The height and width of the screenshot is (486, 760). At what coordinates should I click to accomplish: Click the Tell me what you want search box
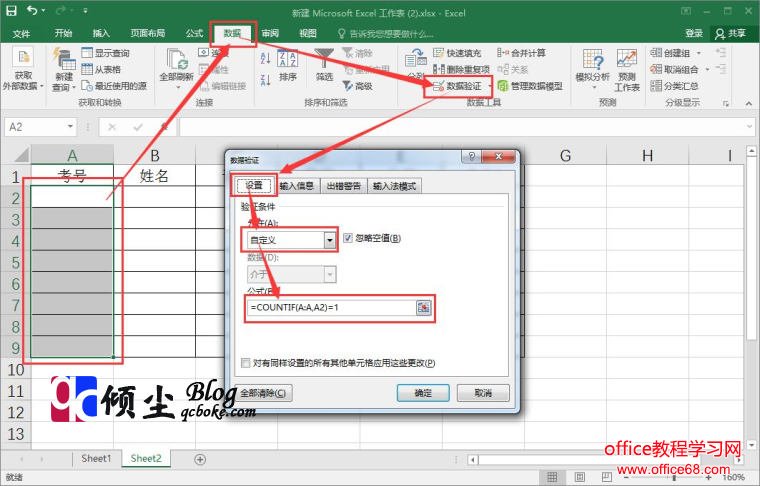click(385, 33)
